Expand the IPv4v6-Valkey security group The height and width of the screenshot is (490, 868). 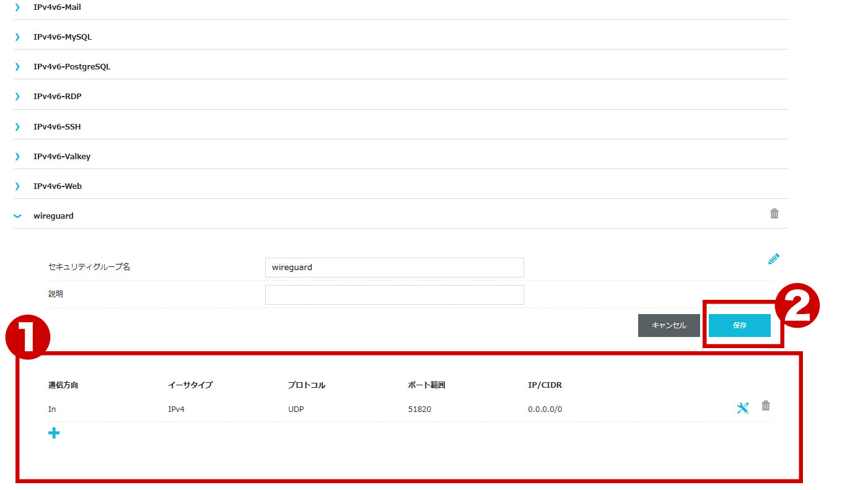[17, 157]
